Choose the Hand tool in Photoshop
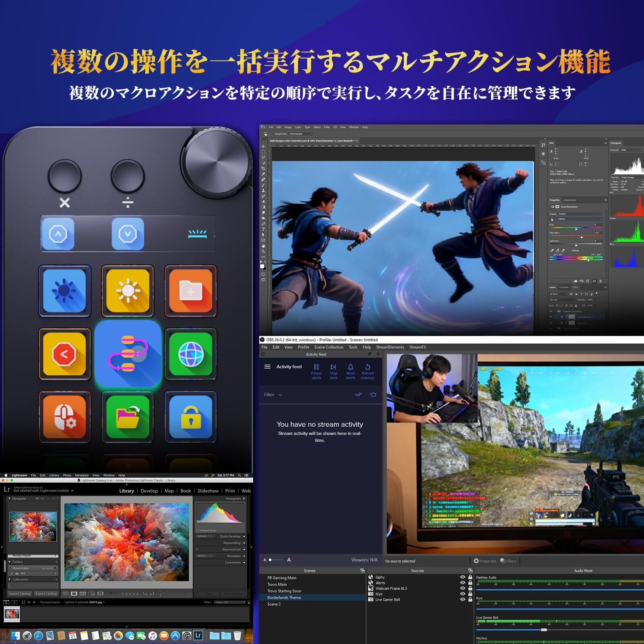The image size is (644, 644). 263,246
